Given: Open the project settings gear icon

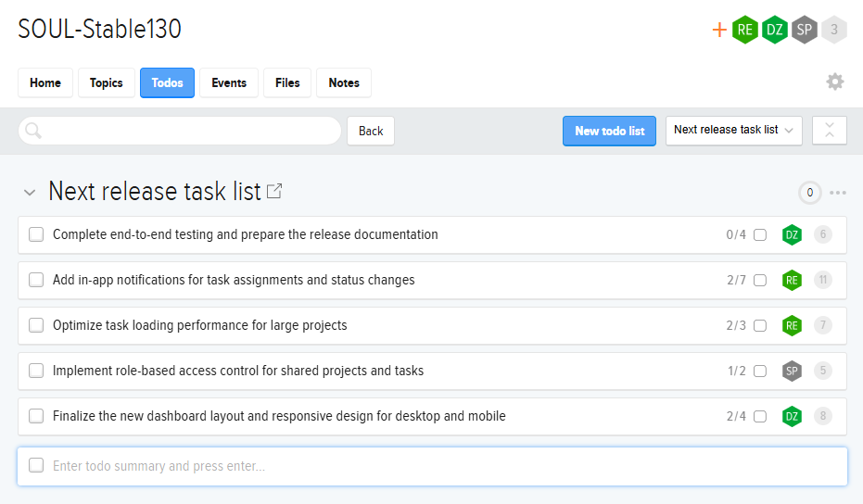Looking at the screenshot, I should click(x=835, y=82).
